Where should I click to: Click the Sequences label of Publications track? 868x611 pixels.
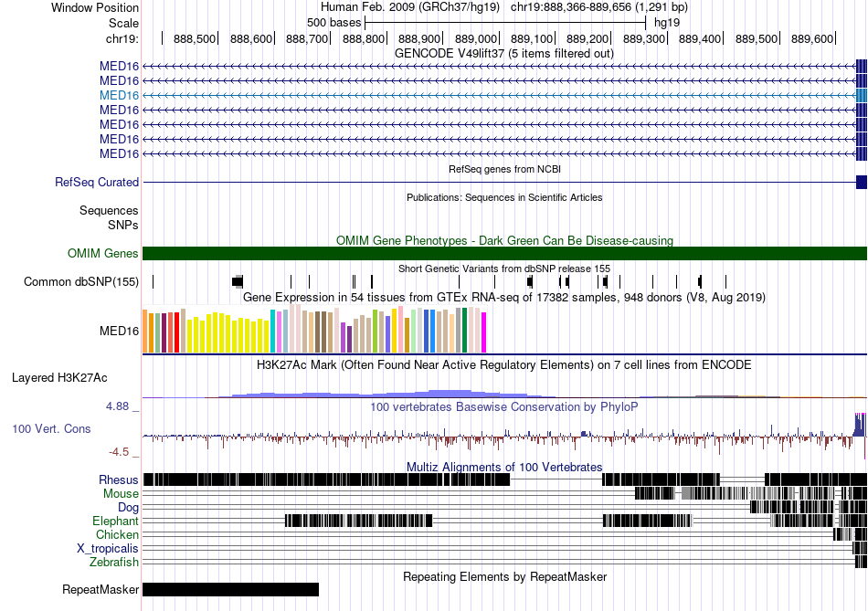[109, 210]
